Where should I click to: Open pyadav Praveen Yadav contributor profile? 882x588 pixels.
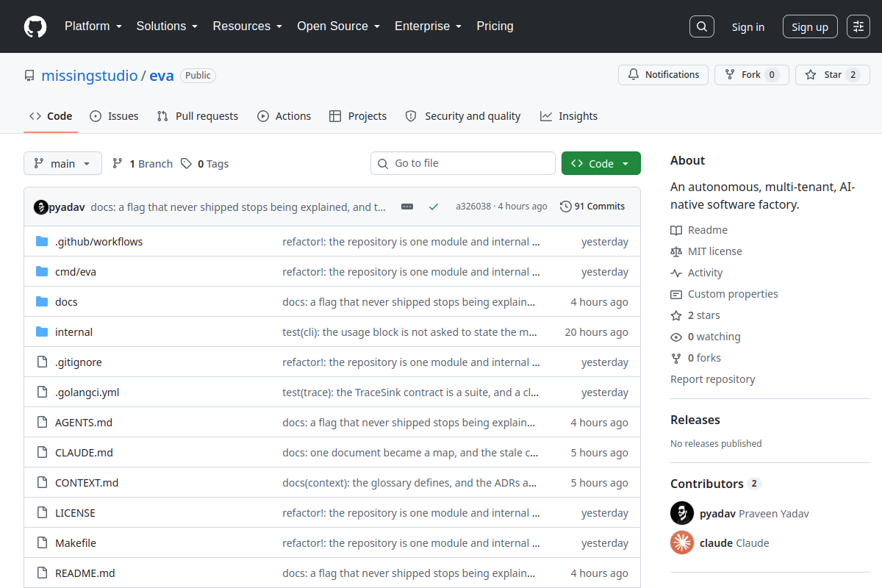(739, 513)
